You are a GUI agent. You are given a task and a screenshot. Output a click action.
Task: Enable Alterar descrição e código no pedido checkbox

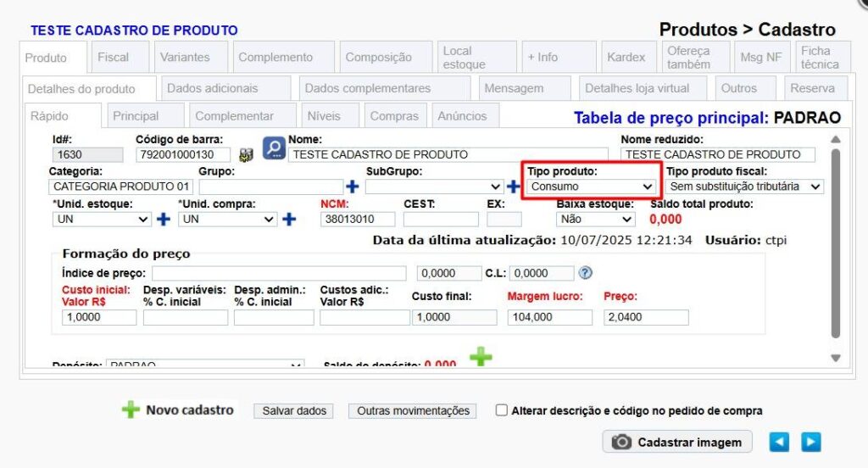click(502, 411)
